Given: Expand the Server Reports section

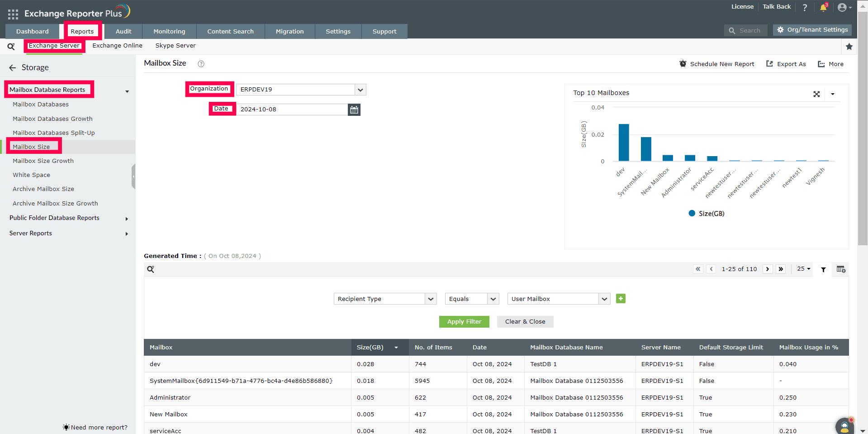Looking at the screenshot, I should [127, 234].
